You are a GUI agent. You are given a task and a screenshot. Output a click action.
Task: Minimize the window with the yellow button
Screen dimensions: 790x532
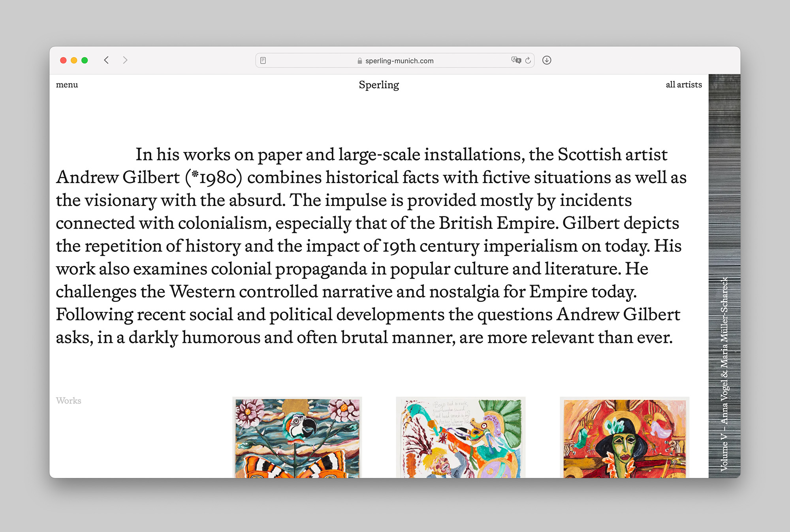[74, 60]
